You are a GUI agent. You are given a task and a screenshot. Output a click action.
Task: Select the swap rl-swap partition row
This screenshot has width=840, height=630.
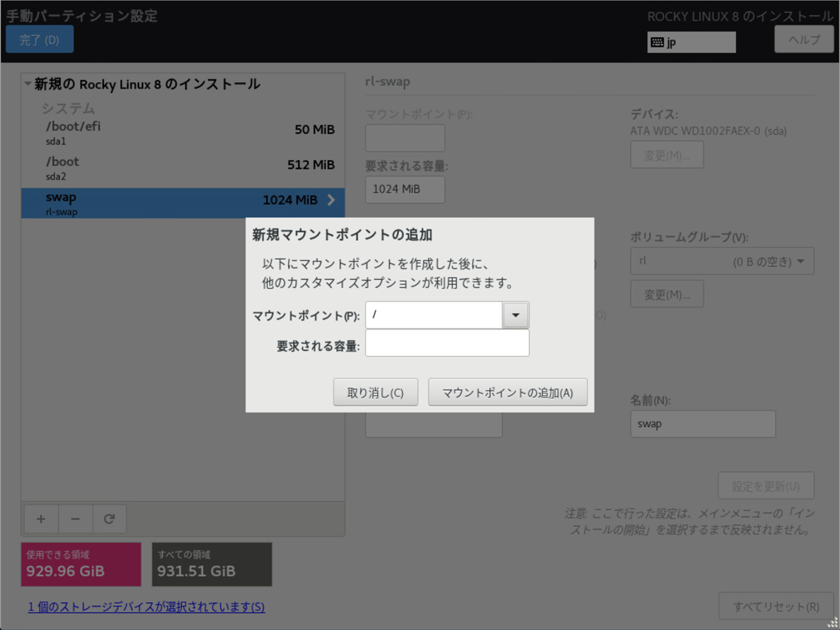[171, 203]
